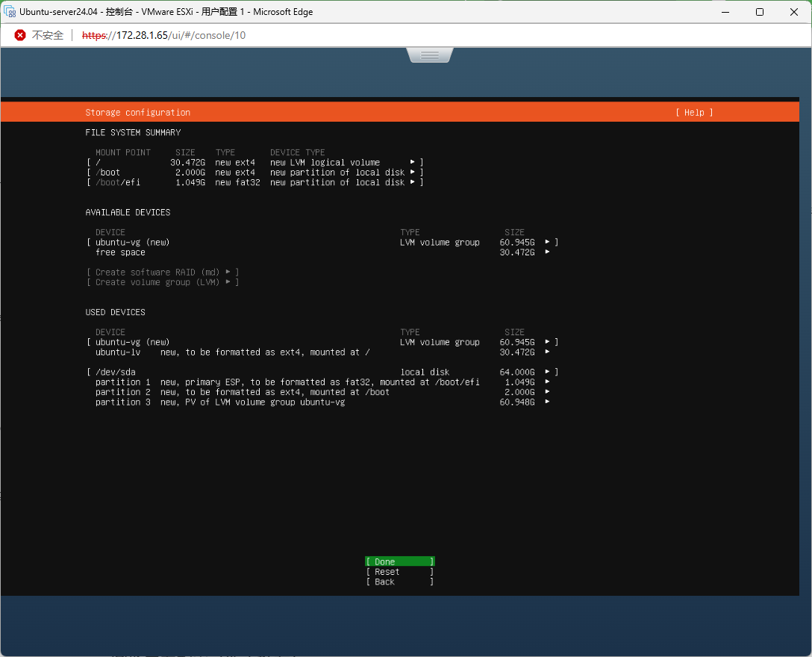Screen dimensions: 812x657
Task: Open Create software RAID (md) option
Action: pos(163,273)
